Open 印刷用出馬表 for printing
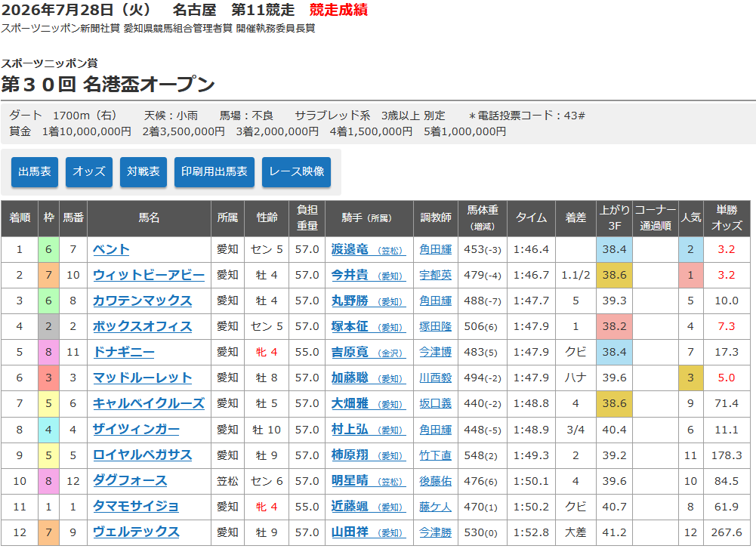756x552 pixels. click(x=214, y=171)
